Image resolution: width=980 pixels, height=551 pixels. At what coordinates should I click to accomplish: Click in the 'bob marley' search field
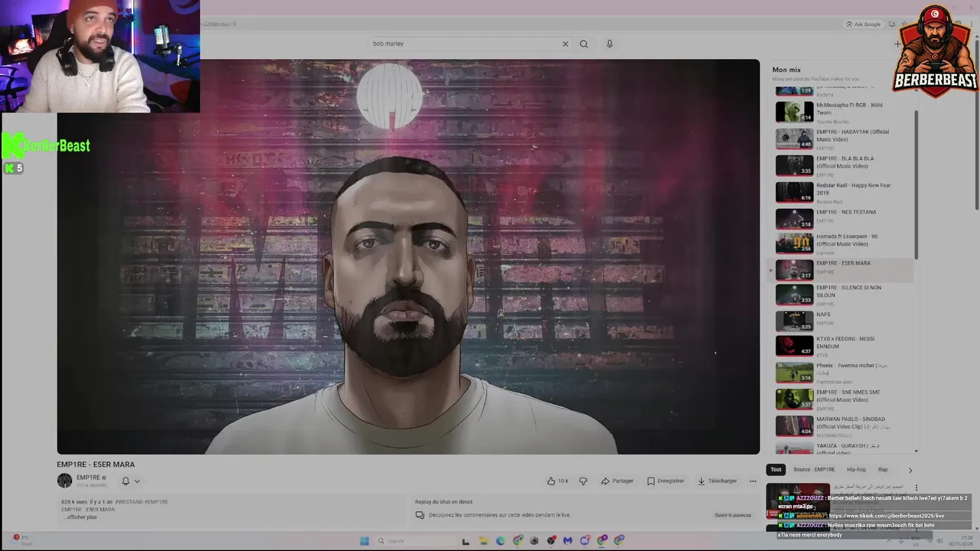tap(463, 44)
